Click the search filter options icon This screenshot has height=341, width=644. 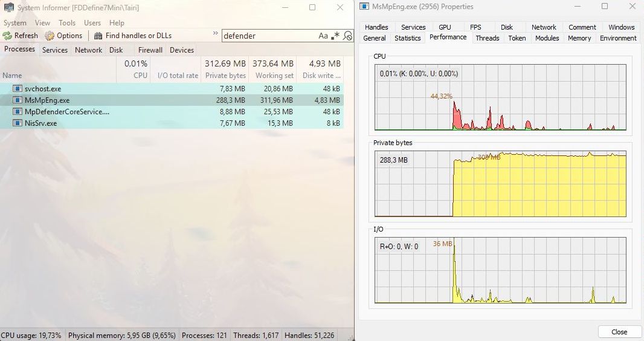pos(347,36)
